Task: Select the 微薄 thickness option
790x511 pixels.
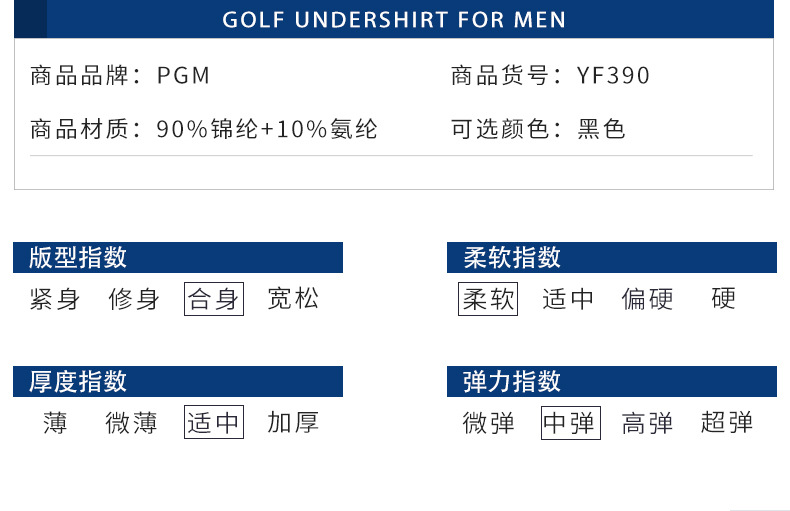Action: click(132, 423)
